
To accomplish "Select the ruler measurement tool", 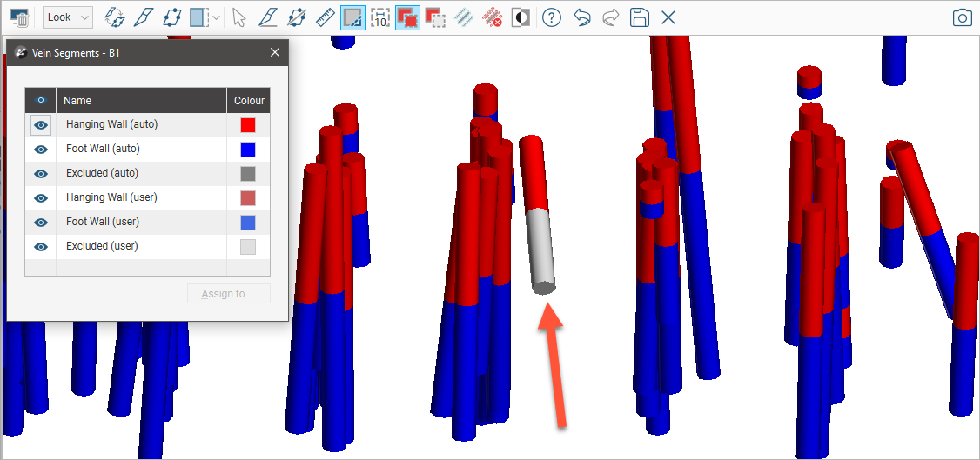I will (x=325, y=17).
